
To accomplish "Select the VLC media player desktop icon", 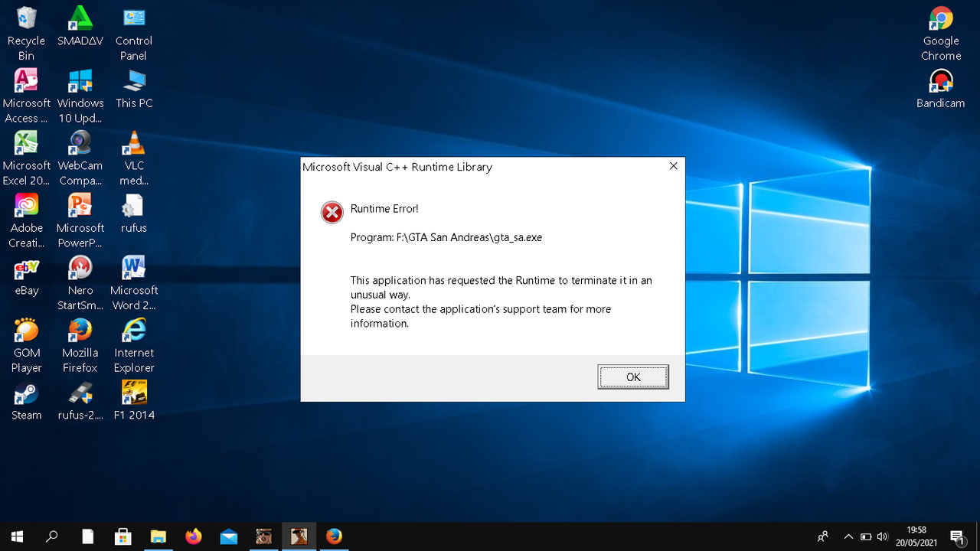I will pos(134,159).
